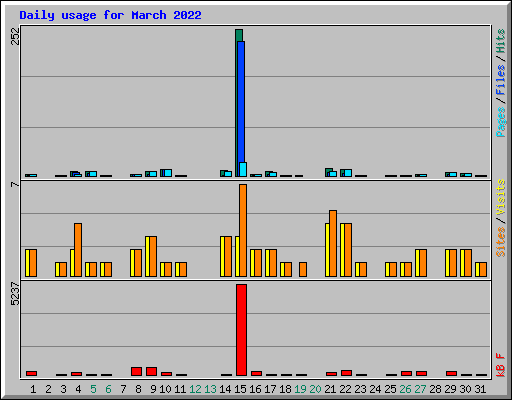Click the 'Files' legend label

click(x=501, y=80)
